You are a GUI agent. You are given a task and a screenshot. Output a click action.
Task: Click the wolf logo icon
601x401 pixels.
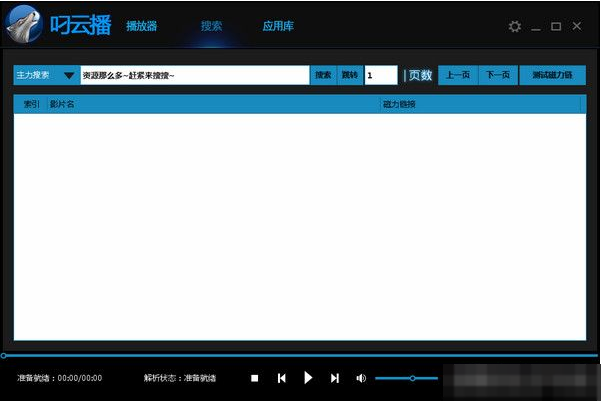(x=25, y=25)
